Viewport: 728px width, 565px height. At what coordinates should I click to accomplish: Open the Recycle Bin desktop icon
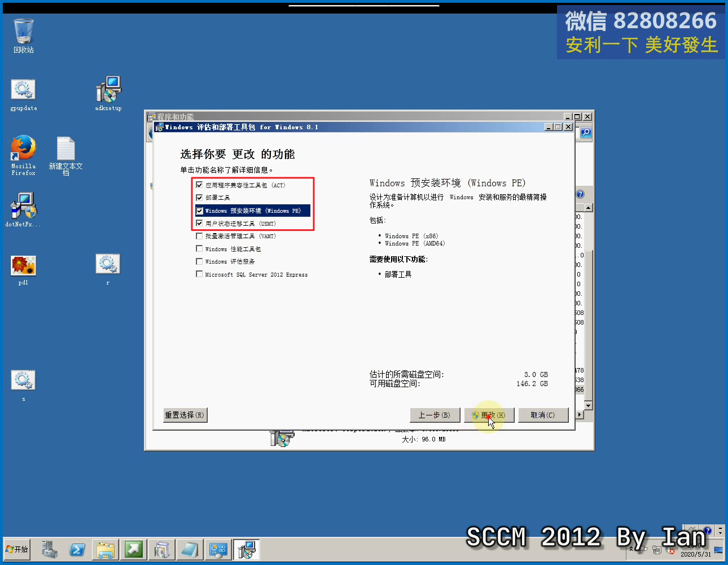click(x=24, y=35)
